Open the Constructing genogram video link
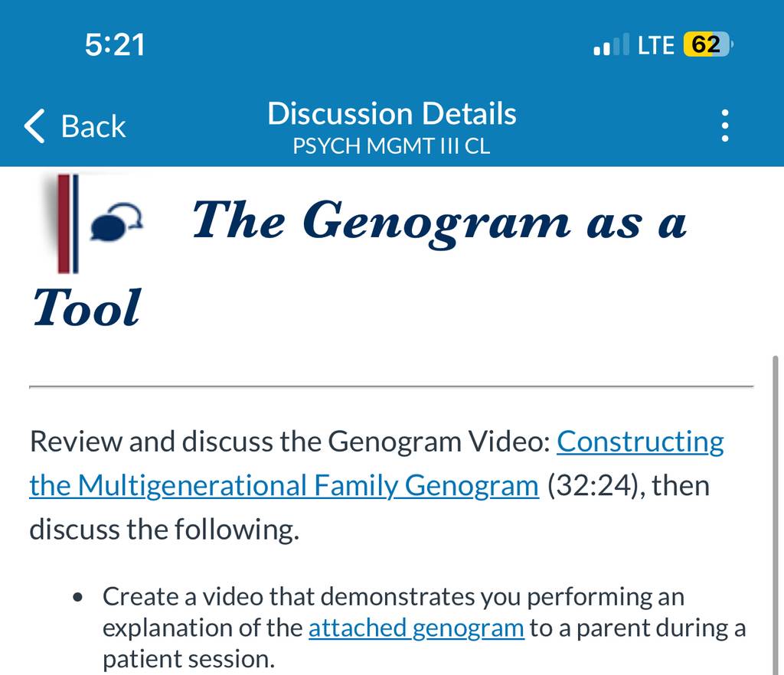The image size is (784, 675). [640, 442]
